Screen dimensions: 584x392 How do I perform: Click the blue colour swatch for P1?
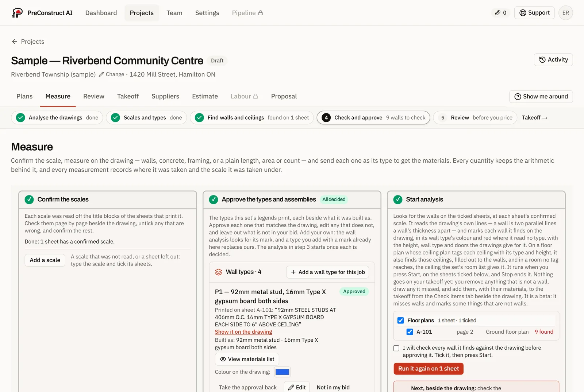pos(283,372)
